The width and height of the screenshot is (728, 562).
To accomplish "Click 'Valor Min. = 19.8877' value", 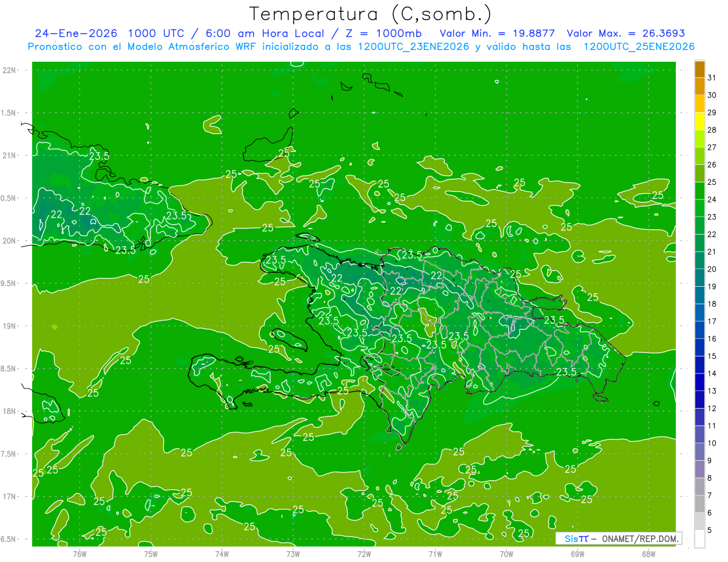I will (497, 33).
